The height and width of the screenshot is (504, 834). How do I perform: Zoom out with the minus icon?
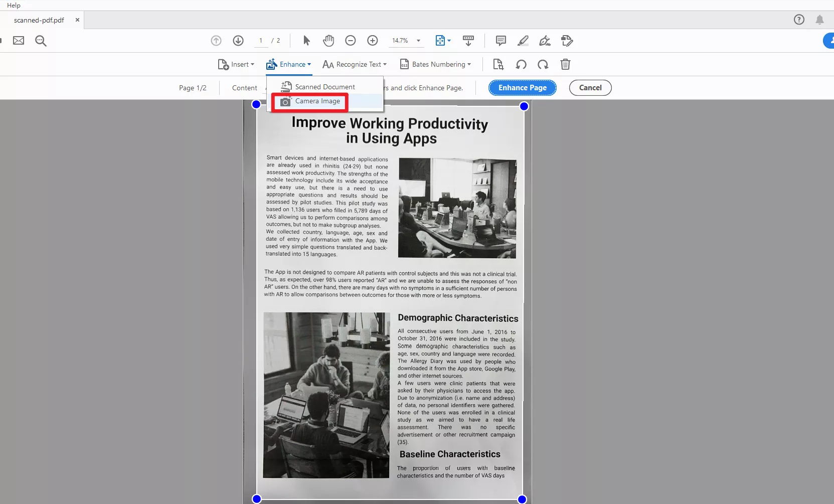[351, 41]
